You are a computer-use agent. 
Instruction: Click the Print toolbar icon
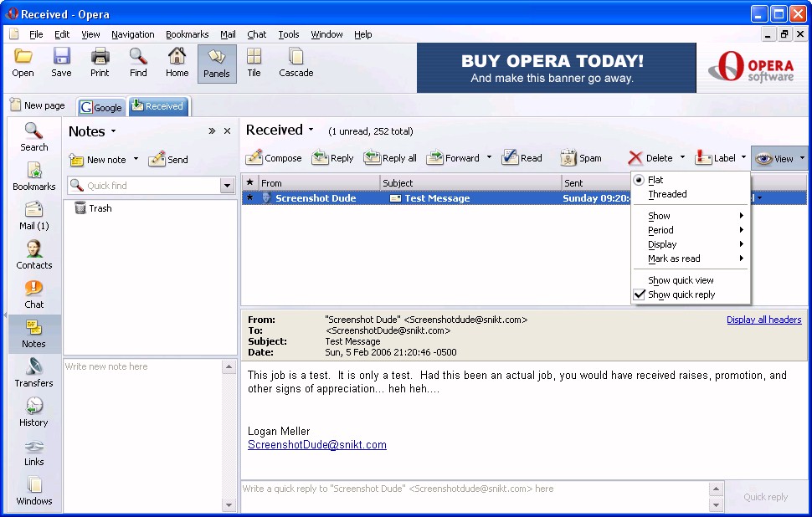[100, 57]
